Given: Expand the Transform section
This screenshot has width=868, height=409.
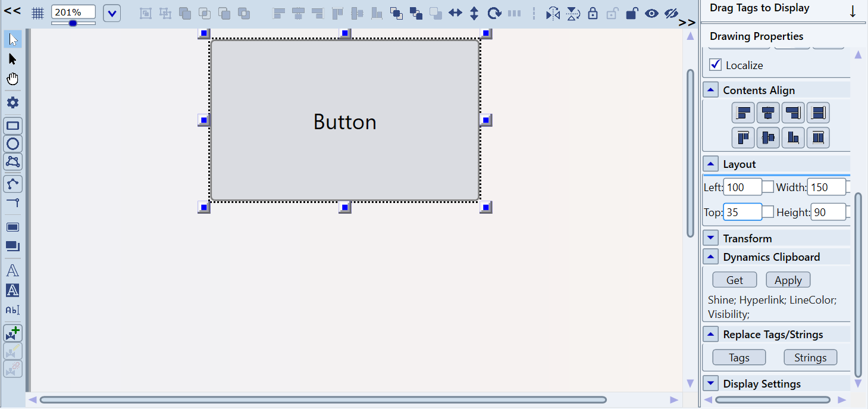Looking at the screenshot, I should [x=711, y=238].
